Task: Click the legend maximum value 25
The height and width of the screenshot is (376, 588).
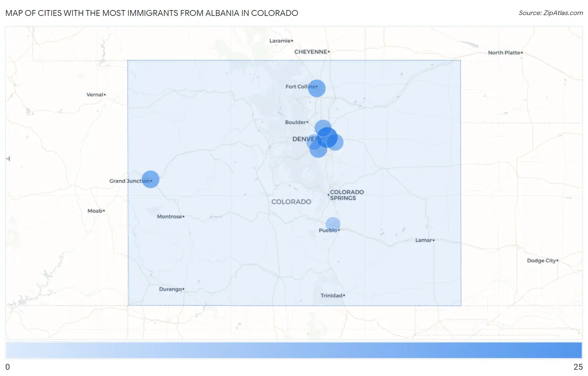Action: click(x=578, y=367)
